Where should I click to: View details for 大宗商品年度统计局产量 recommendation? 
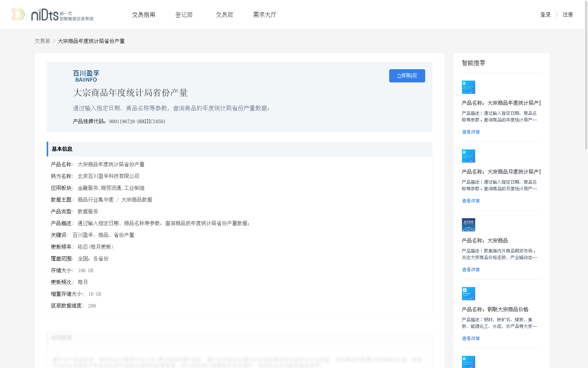[x=471, y=132]
